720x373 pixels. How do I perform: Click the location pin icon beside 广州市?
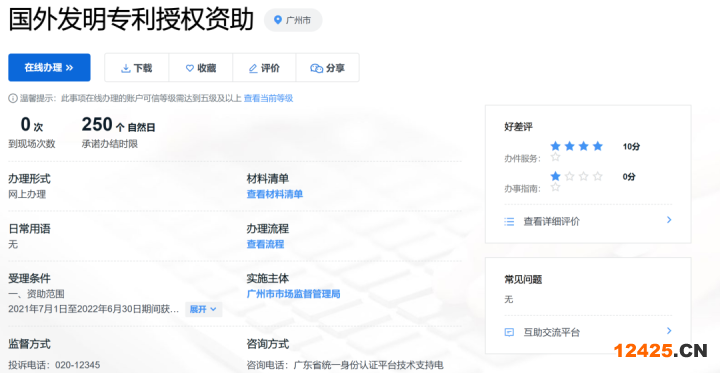tap(277, 20)
